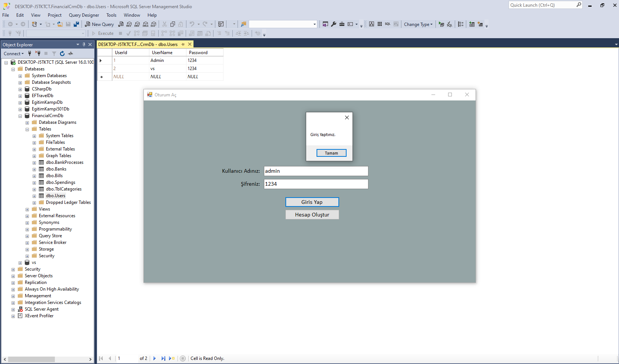Open the Edit menu
The height and width of the screenshot is (364, 619).
[x=20, y=15]
